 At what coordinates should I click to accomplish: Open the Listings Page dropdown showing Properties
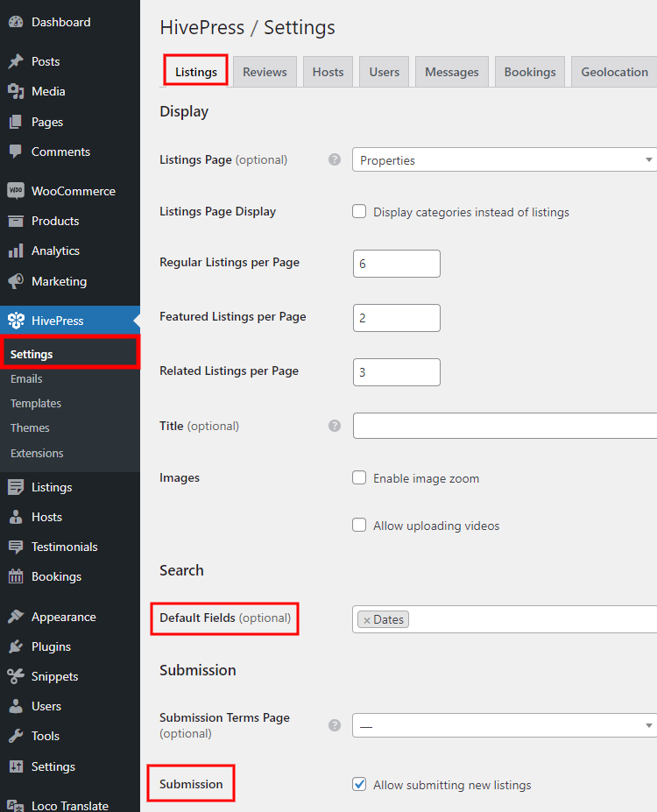tap(505, 160)
